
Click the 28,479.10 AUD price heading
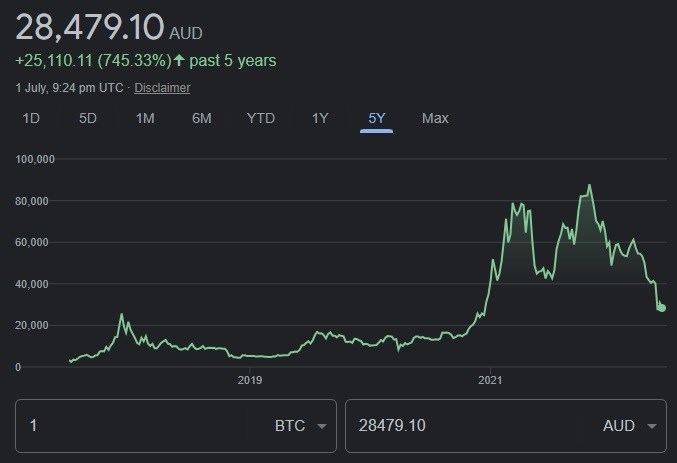point(109,27)
